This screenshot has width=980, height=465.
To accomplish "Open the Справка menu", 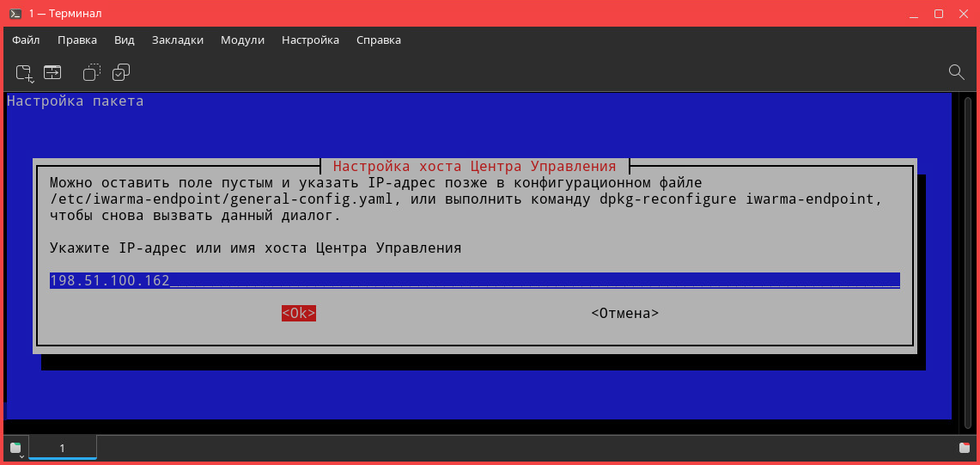I will [379, 40].
